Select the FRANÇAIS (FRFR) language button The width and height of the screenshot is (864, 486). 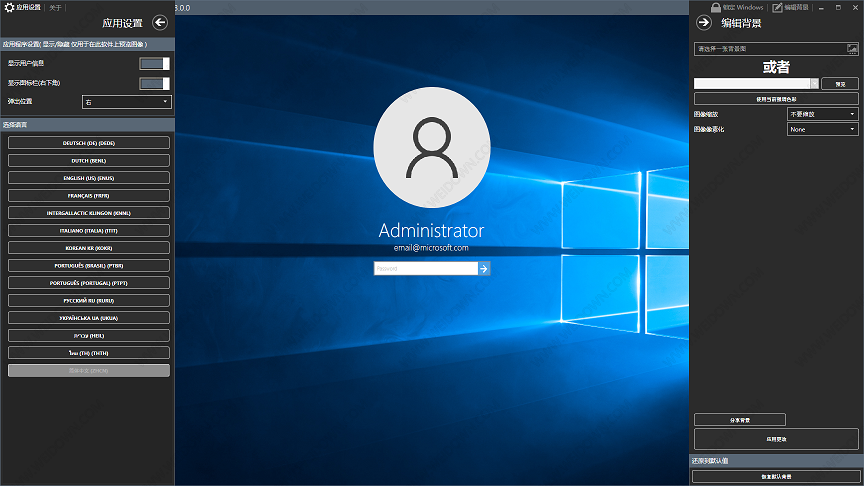[89, 196]
